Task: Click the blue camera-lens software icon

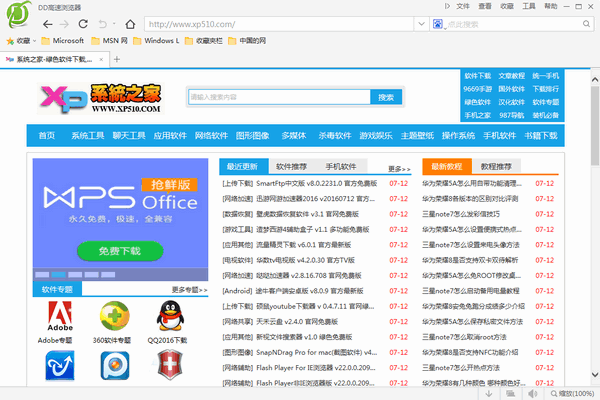Action: click(115, 366)
